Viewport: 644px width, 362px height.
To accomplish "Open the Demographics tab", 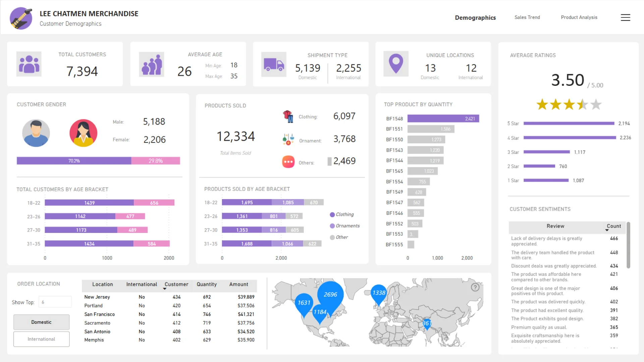I will pos(475,18).
